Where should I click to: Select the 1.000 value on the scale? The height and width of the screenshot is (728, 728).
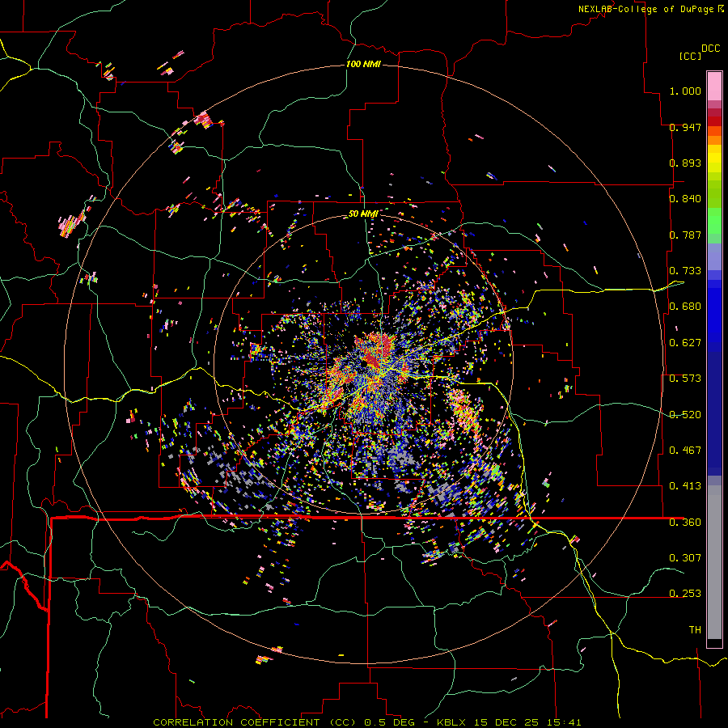(x=685, y=91)
